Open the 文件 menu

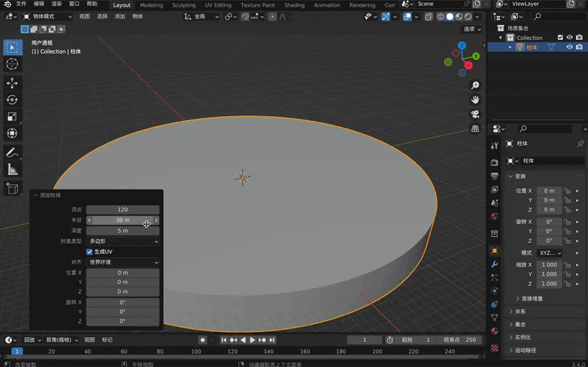tap(20, 4)
